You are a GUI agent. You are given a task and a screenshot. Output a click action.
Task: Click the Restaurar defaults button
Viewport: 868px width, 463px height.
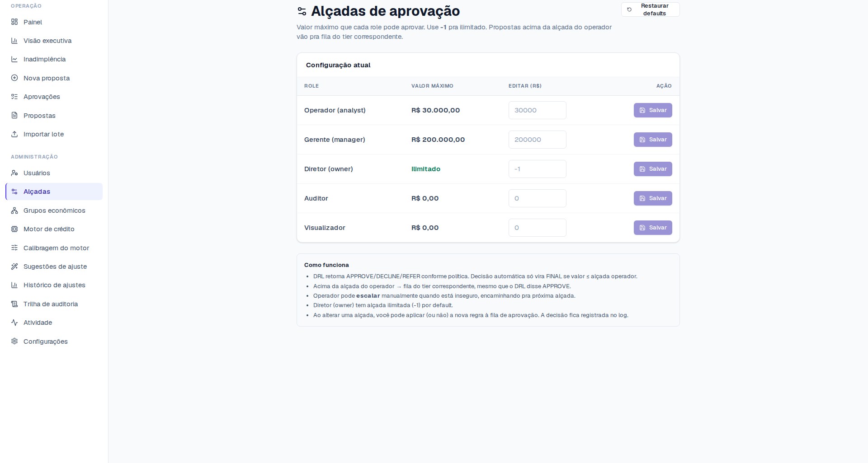[650, 9]
